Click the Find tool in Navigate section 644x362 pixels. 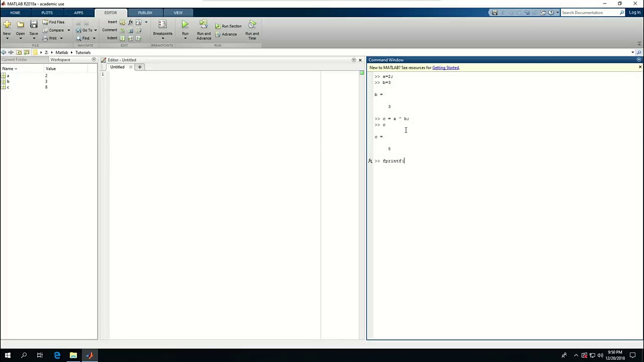(83, 38)
